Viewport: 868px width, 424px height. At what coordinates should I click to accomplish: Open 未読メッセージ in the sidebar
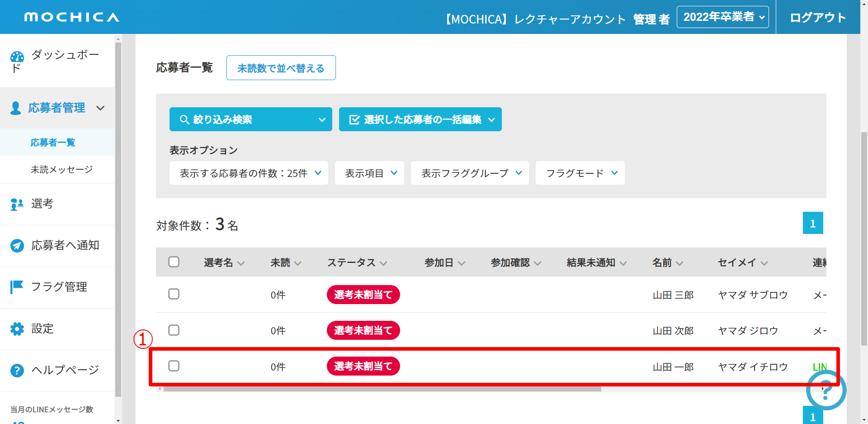click(61, 170)
